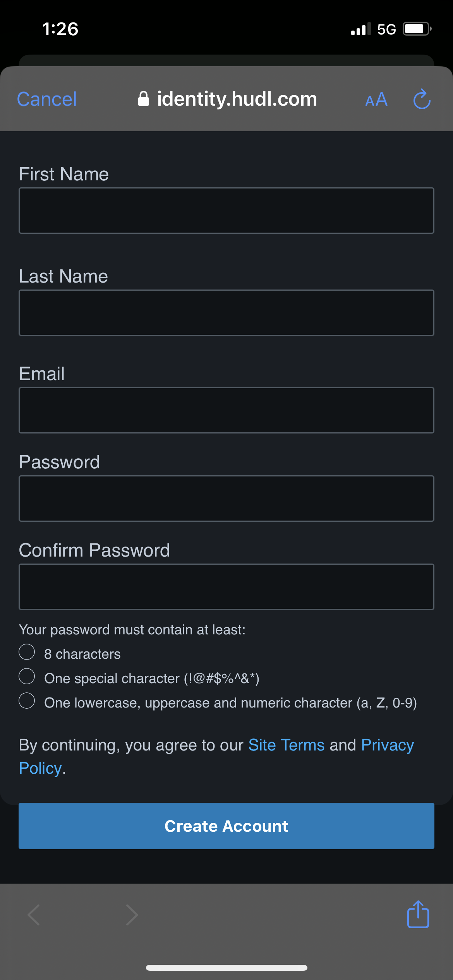Screen dimensions: 453x980
Task: Tap the battery icon in status bar
Action: pyautogui.click(x=417, y=29)
